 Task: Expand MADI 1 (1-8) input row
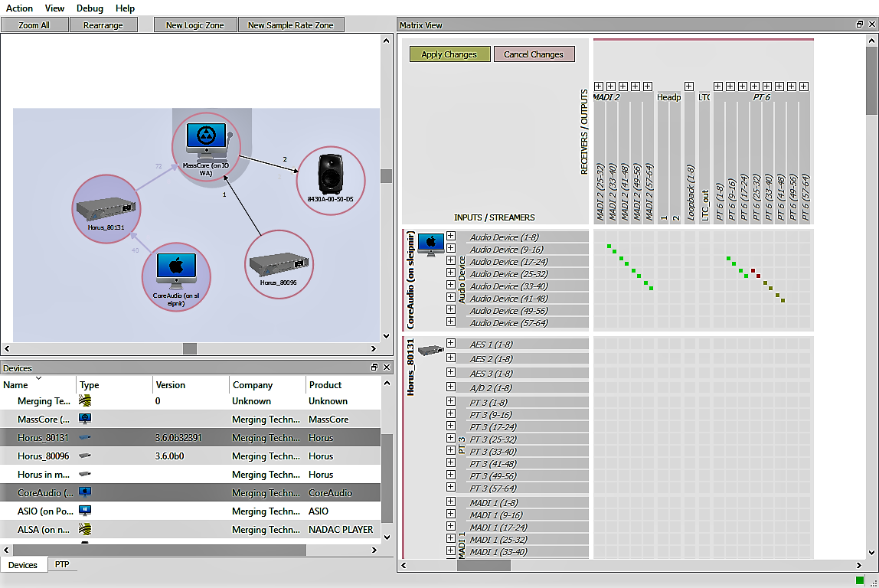[451, 501]
